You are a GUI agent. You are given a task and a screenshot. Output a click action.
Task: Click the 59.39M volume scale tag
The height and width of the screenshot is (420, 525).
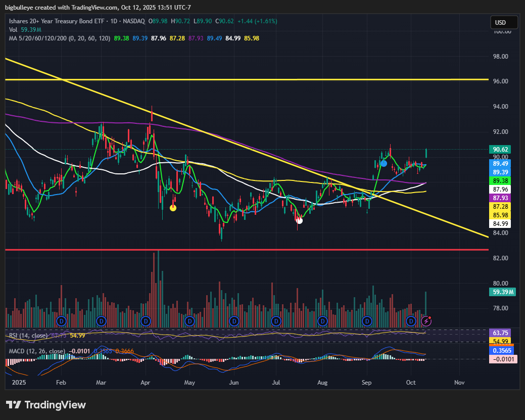click(503, 292)
